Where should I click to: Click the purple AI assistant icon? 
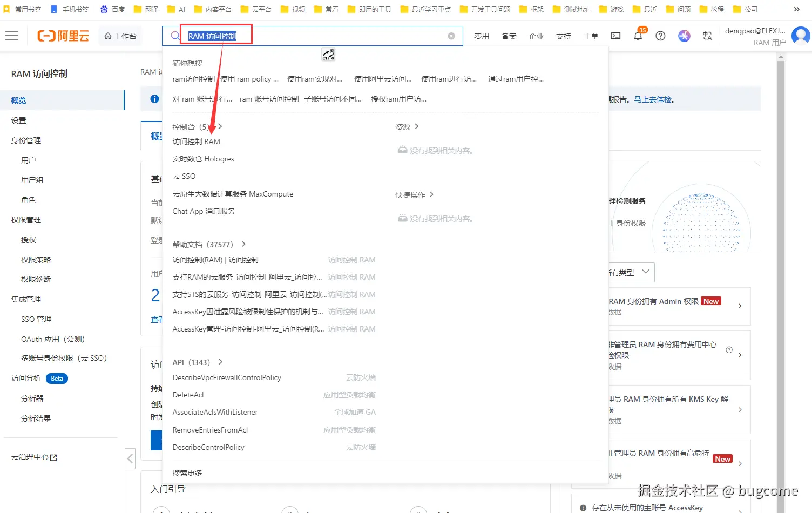(x=684, y=36)
